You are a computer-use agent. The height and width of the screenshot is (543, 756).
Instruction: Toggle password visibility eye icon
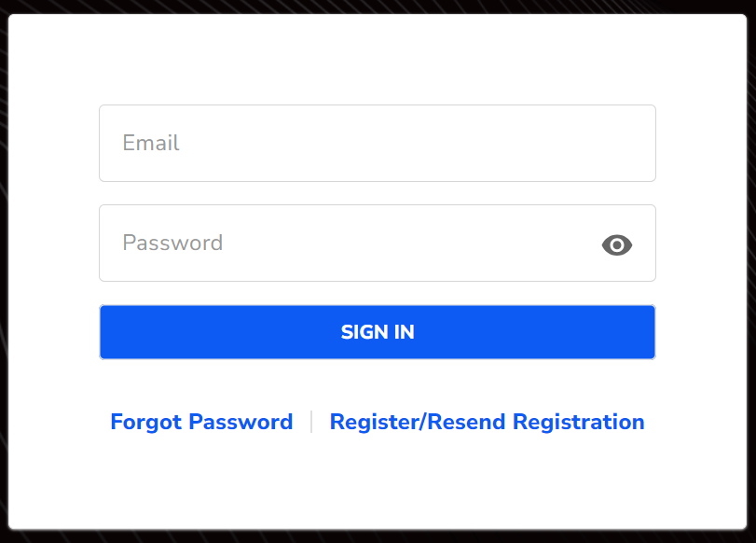click(x=617, y=244)
